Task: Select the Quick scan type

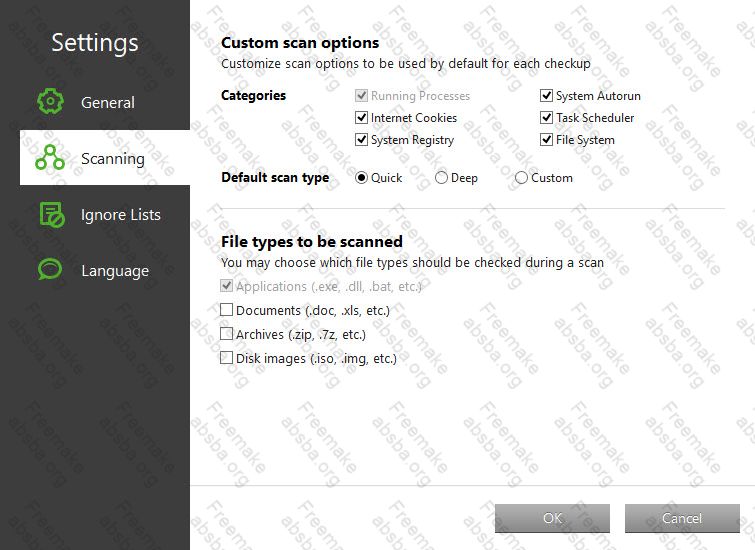Action: click(x=361, y=178)
